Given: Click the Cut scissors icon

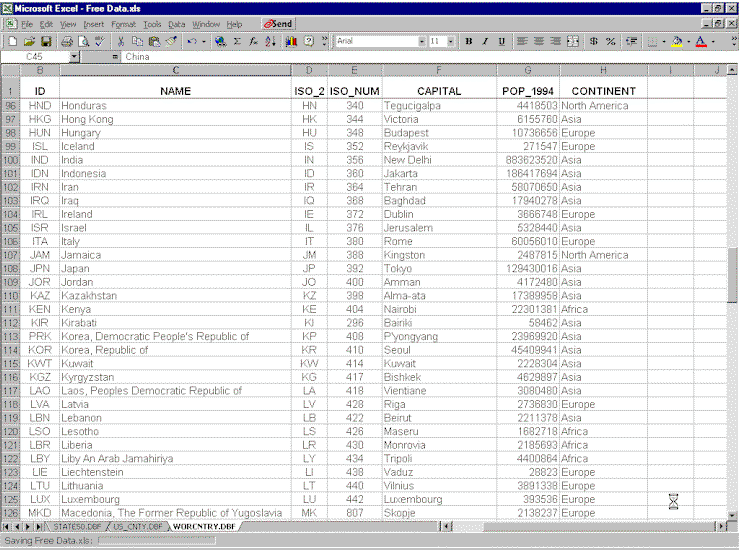Looking at the screenshot, I should tap(121, 42).
